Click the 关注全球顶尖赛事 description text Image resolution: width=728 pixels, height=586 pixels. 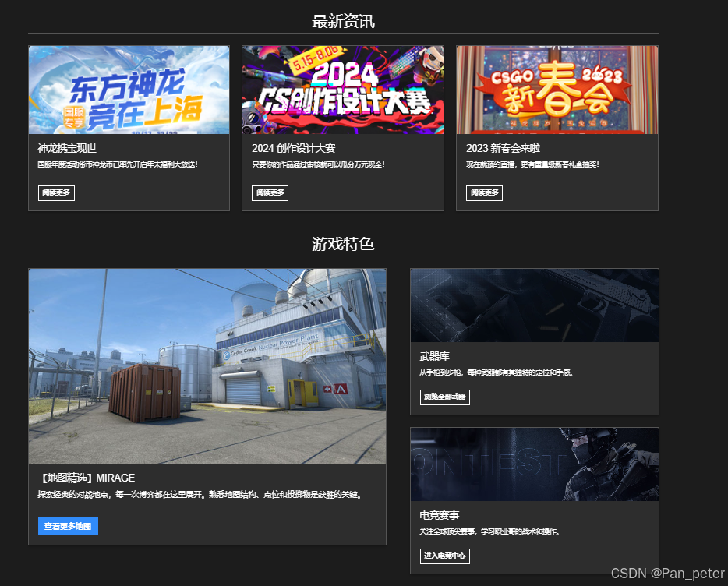tap(489, 531)
